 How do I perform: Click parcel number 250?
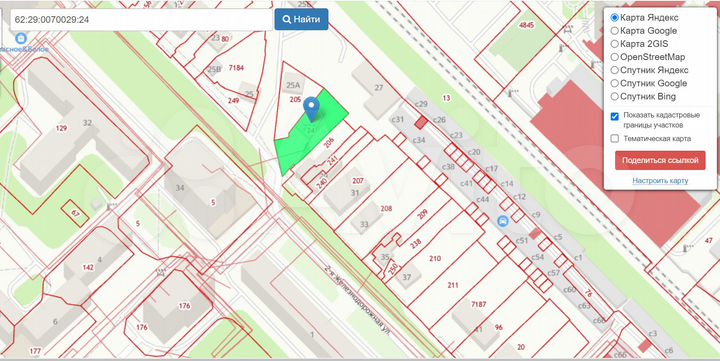(393, 270)
